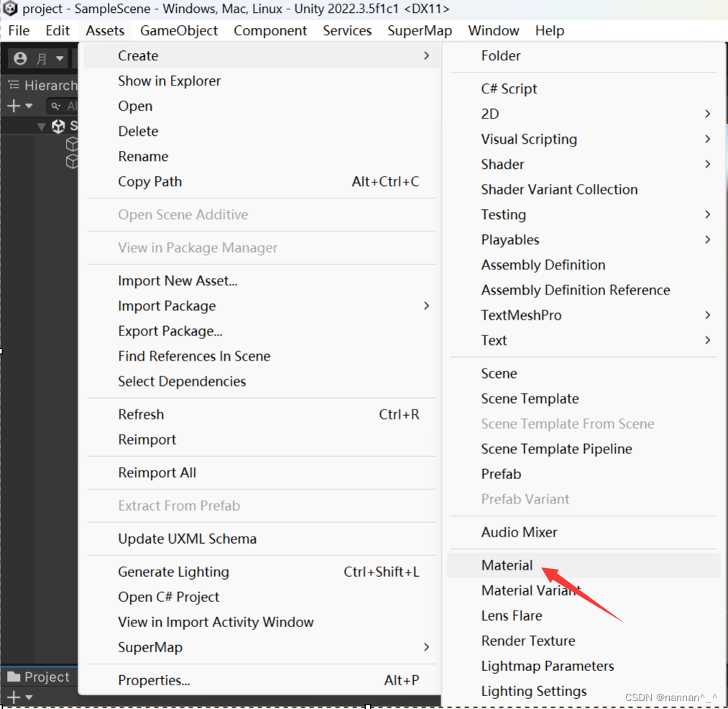Create a new Prefab
This screenshot has height=709, width=728.
coord(584,474)
